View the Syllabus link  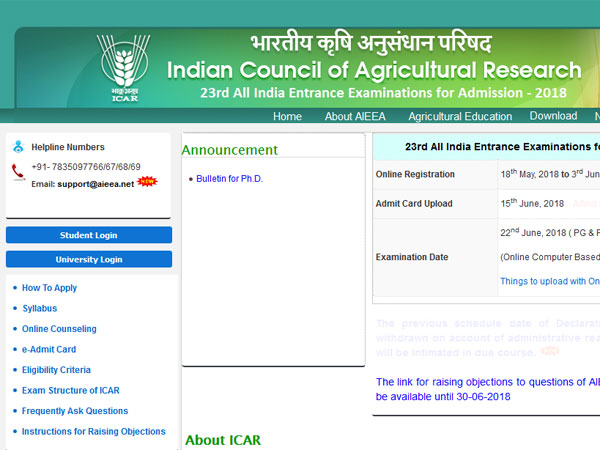(40, 309)
